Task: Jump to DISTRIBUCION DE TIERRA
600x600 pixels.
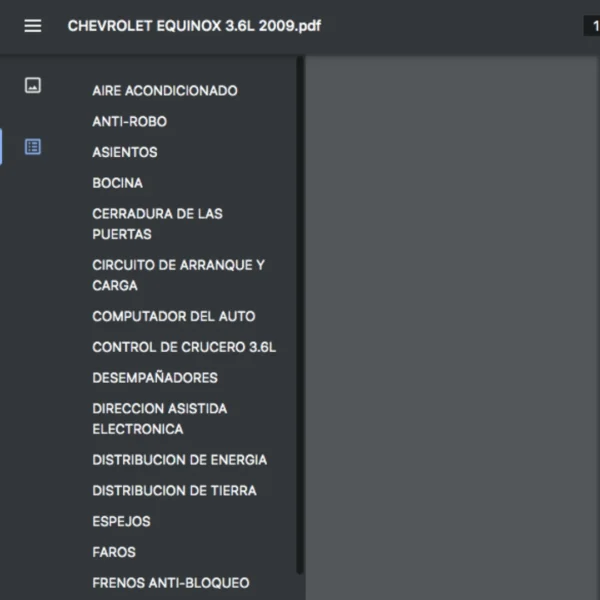Action: (174, 491)
